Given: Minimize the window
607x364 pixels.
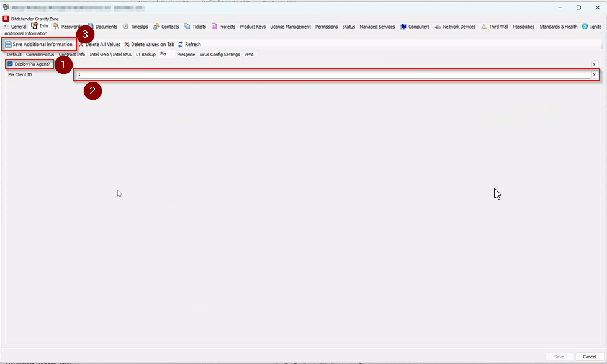Looking at the screenshot, I should [x=560, y=7].
